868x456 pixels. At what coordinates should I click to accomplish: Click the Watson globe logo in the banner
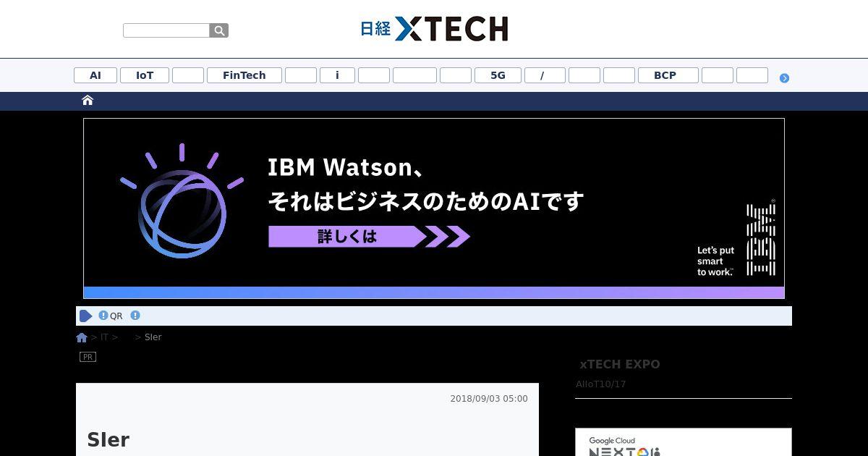[182, 201]
